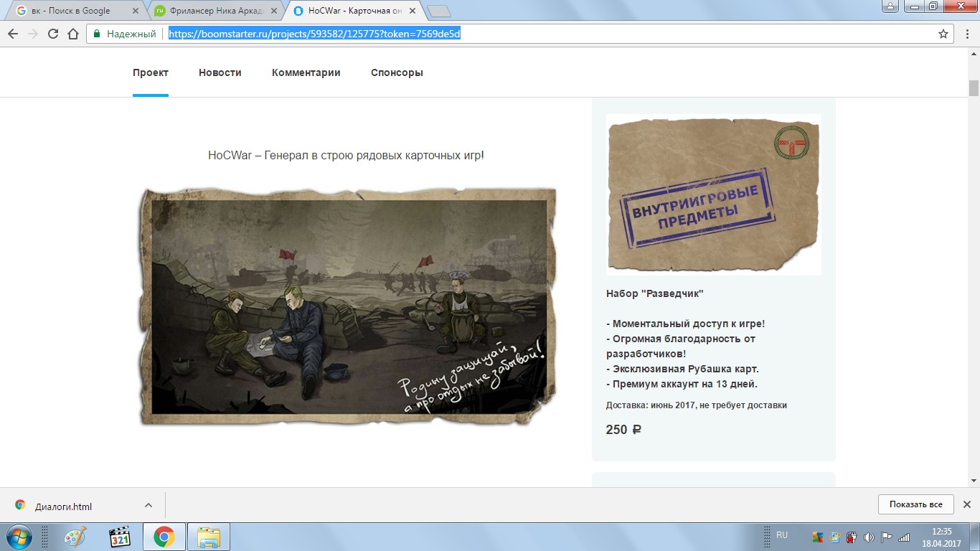Open the downloaded 'Диалоги.html' file
Viewport: 980px width, 551px height.
pos(63,506)
